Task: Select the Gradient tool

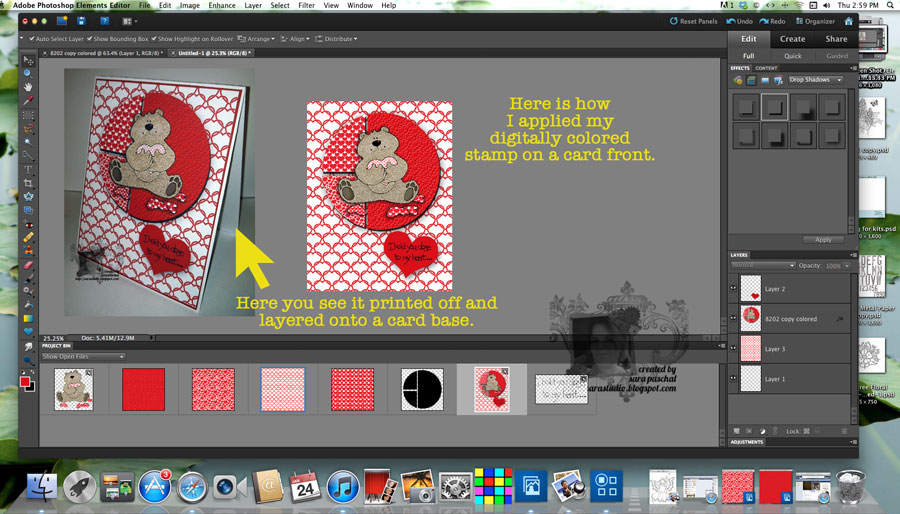Action: [28, 318]
